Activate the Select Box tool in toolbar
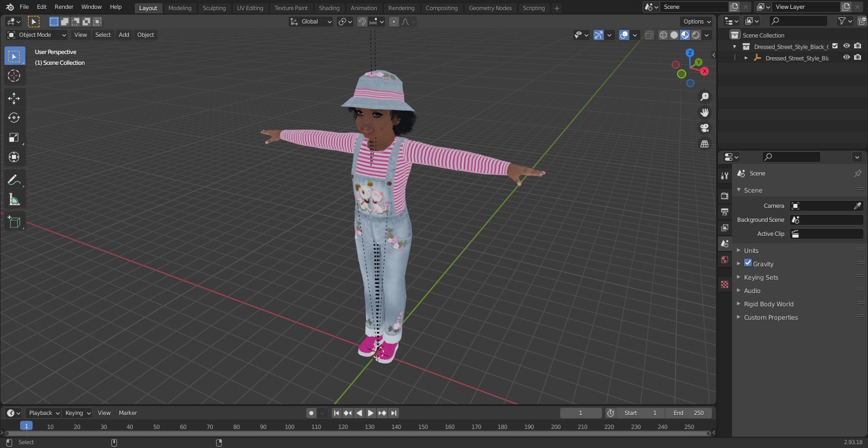Viewport: 868px width, 448px height. pyautogui.click(x=14, y=56)
